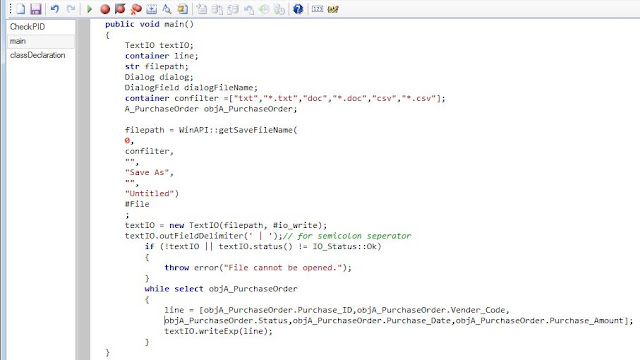Click the enable/disable breakpoint icon
Screen dimensions: 640x360
[x=120, y=9]
